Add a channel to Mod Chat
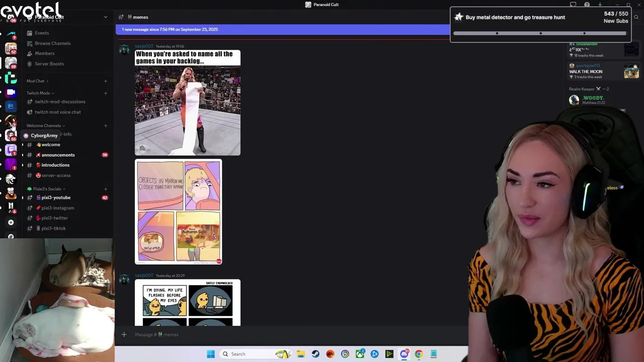644x362 pixels. [105, 81]
